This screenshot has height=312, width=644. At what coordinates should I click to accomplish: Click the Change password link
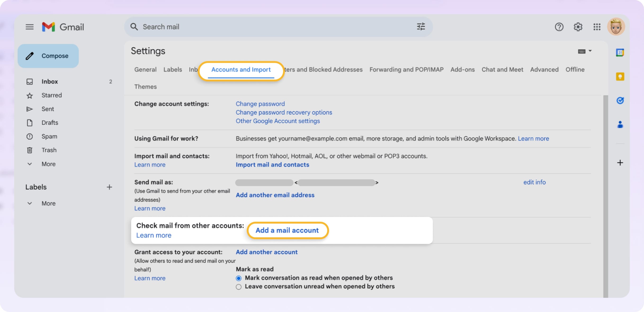[260, 104]
